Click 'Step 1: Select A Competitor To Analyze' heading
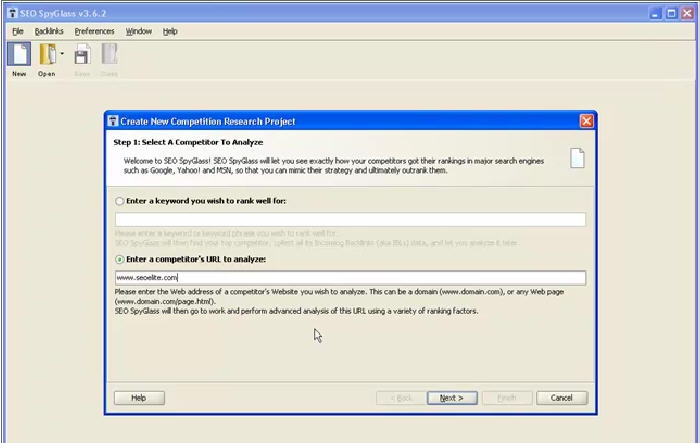Screen dimensions: 700x443 pyautogui.click(x=188, y=142)
